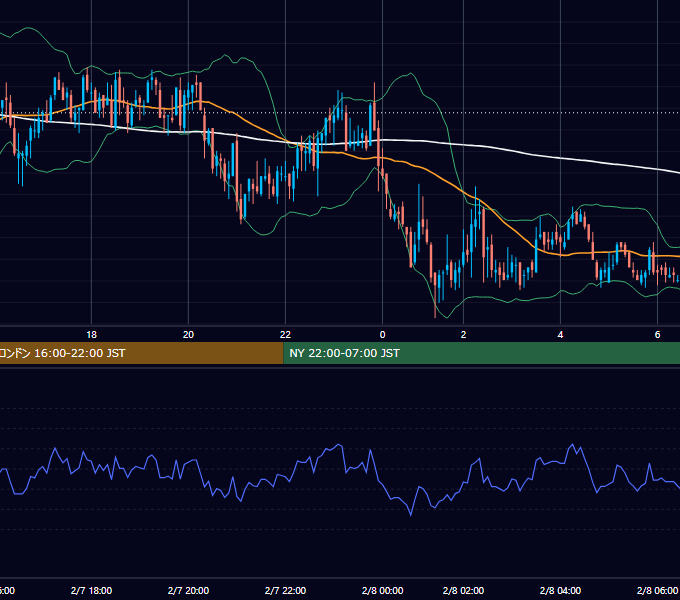Click the 2 hour axis label
The image size is (680, 600).
463,335
